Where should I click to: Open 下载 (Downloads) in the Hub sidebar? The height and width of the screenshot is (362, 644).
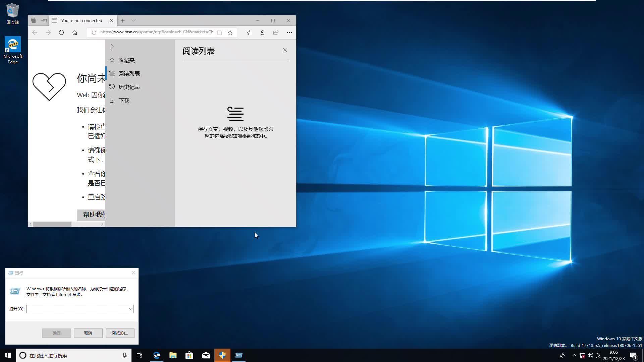click(x=124, y=100)
